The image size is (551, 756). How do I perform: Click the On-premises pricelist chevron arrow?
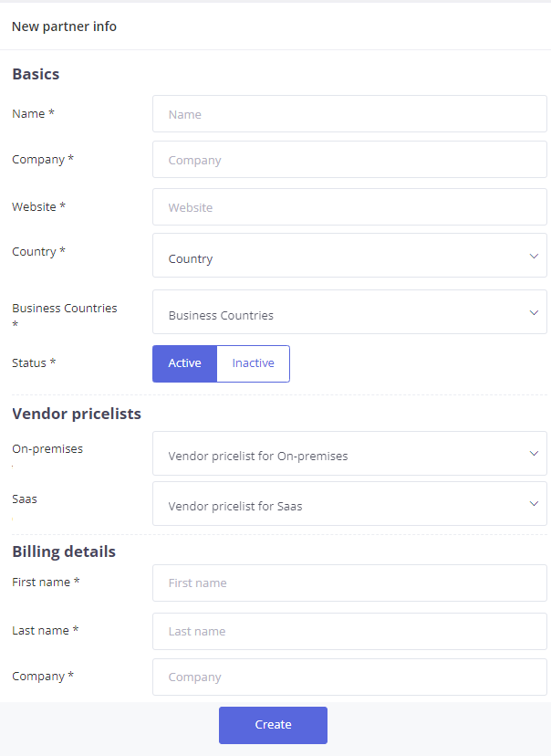coord(534,454)
